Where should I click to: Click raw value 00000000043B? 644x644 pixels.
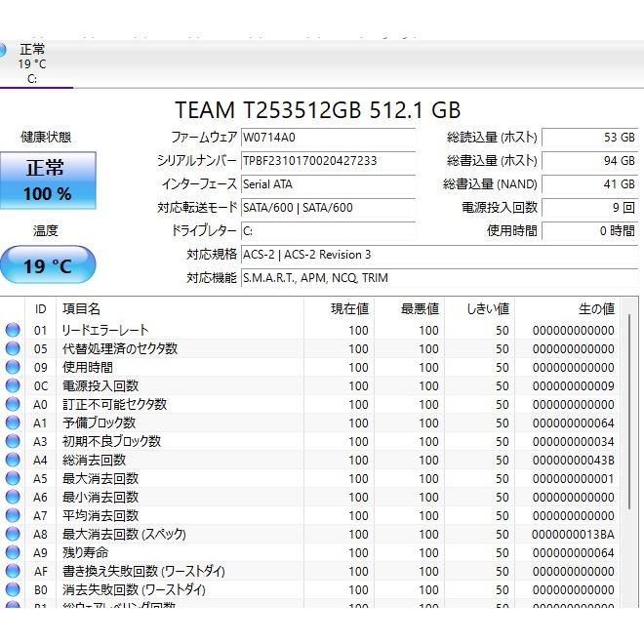[574, 460]
